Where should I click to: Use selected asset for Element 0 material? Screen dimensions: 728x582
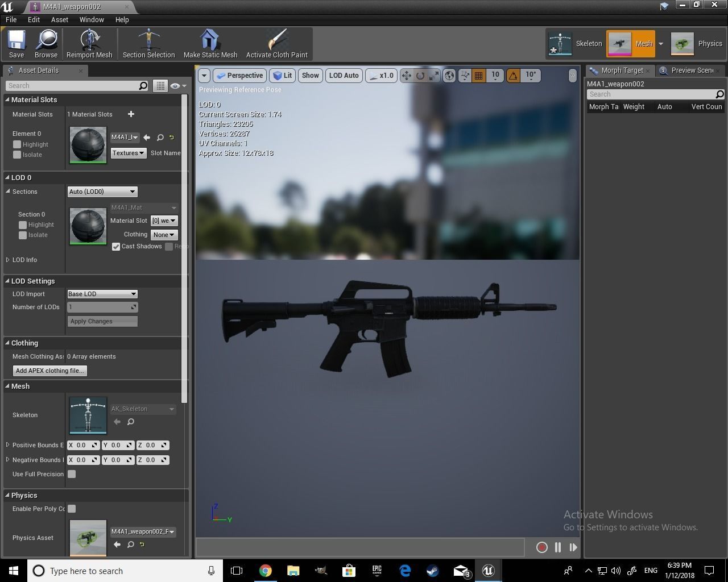(147, 137)
